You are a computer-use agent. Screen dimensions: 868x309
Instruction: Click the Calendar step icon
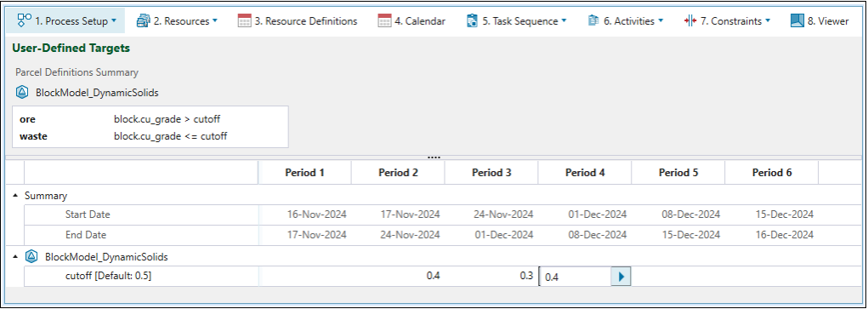click(x=385, y=21)
